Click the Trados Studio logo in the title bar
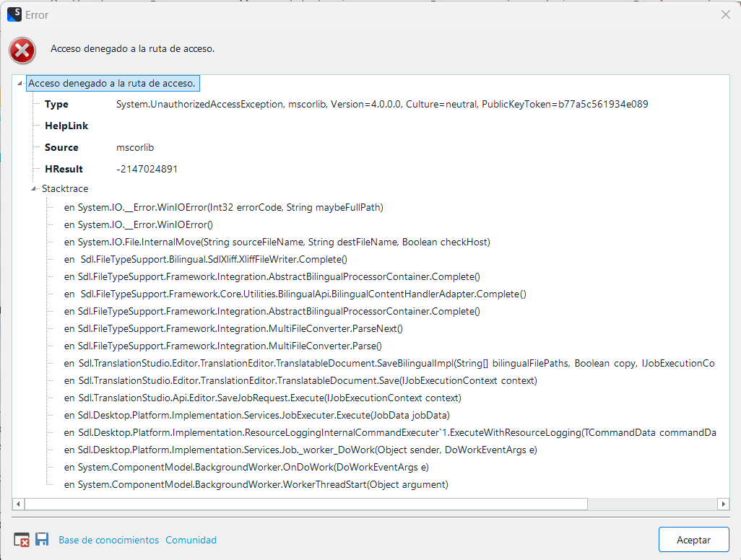The height and width of the screenshot is (560, 741). tap(14, 14)
